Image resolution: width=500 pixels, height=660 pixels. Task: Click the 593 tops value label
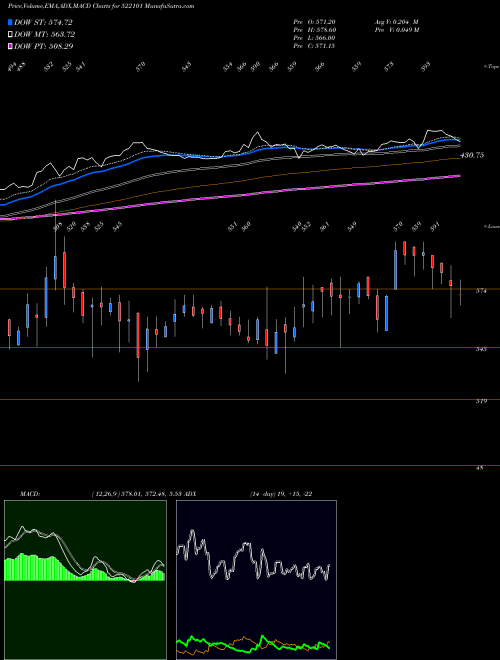coord(426,67)
